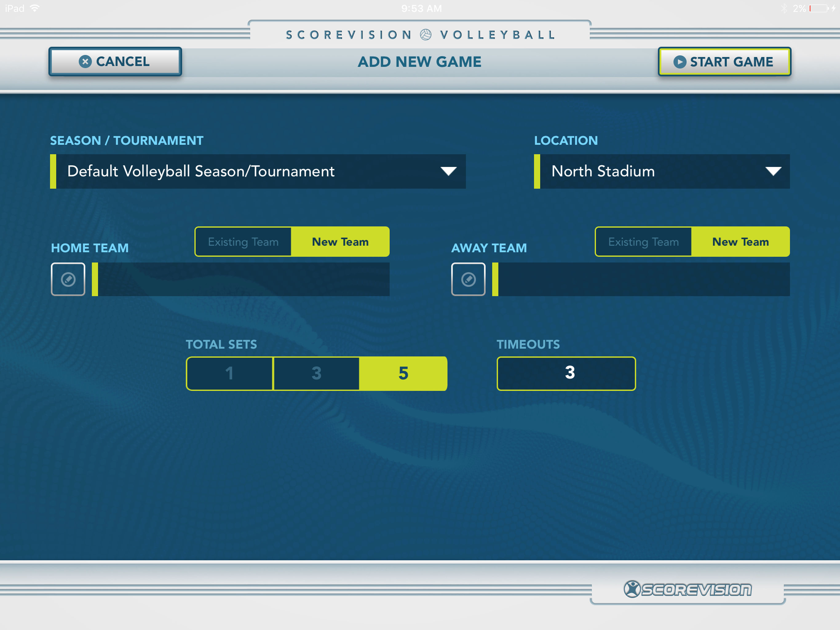Click the TIMEOUTS label
The height and width of the screenshot is (630, 840).
(528, 345)
